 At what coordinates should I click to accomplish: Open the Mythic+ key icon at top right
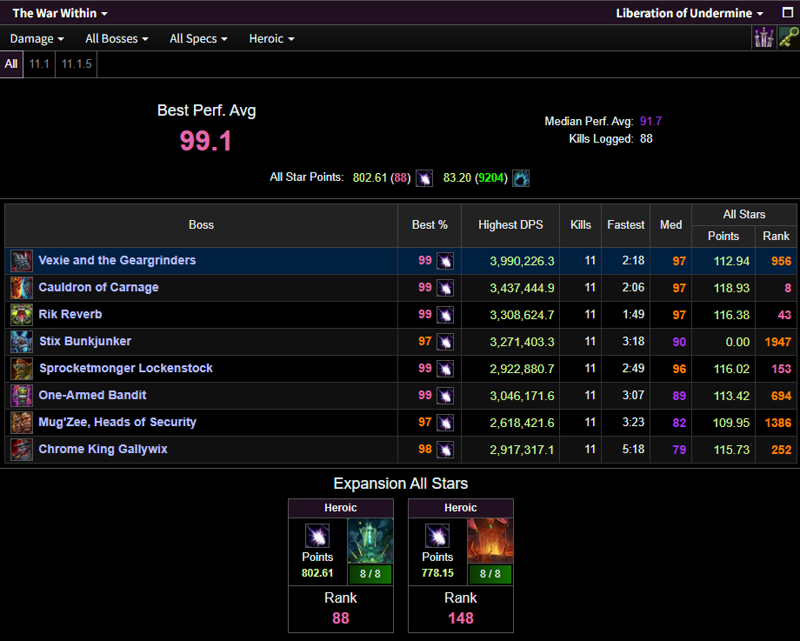pyautogui.click(x=788, y=38)
